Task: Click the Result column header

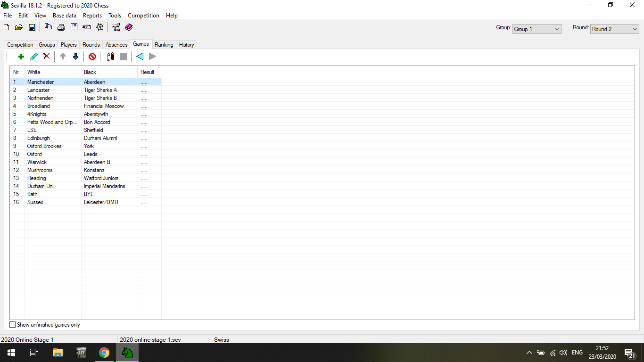Action: [149, 72]
